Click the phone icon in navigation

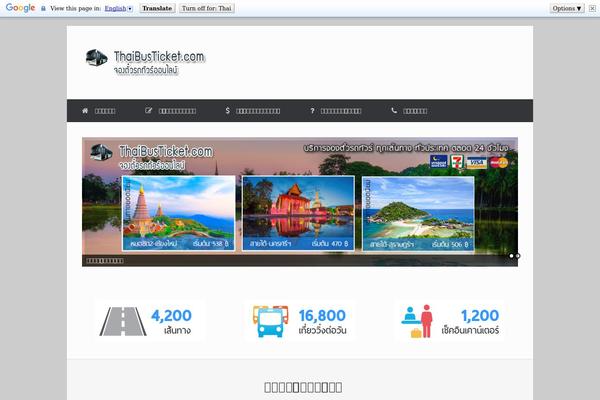coord(394,111)
